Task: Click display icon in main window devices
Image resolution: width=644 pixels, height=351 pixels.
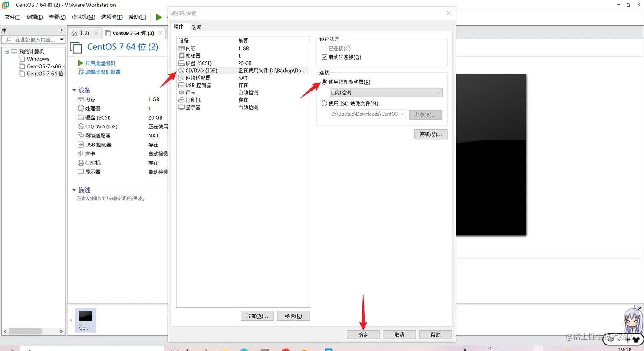Action: coord(81,172)
